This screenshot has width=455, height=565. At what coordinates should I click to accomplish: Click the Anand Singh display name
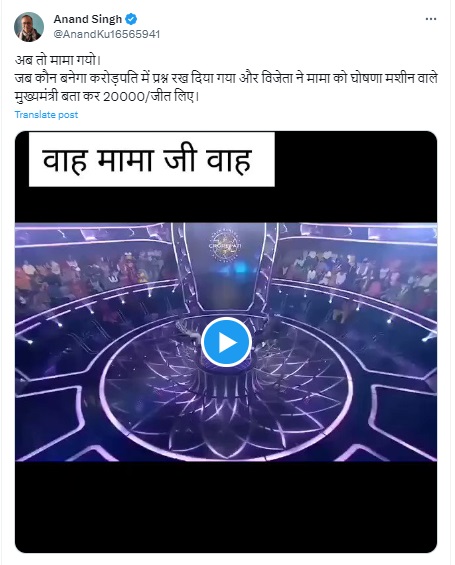click(88, 19)
